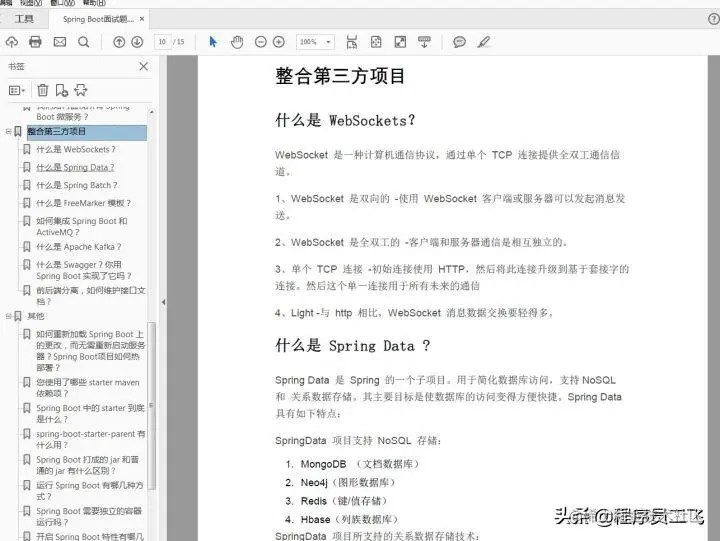Screen dimensions: 720x541
Task: Click the fit width scrolling icon
Action: point(352,42)
